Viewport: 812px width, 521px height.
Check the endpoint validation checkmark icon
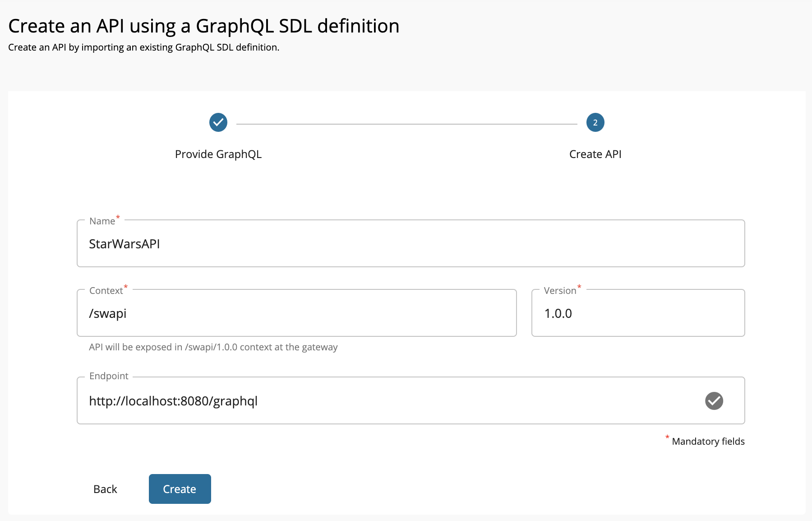pos(714,401)
